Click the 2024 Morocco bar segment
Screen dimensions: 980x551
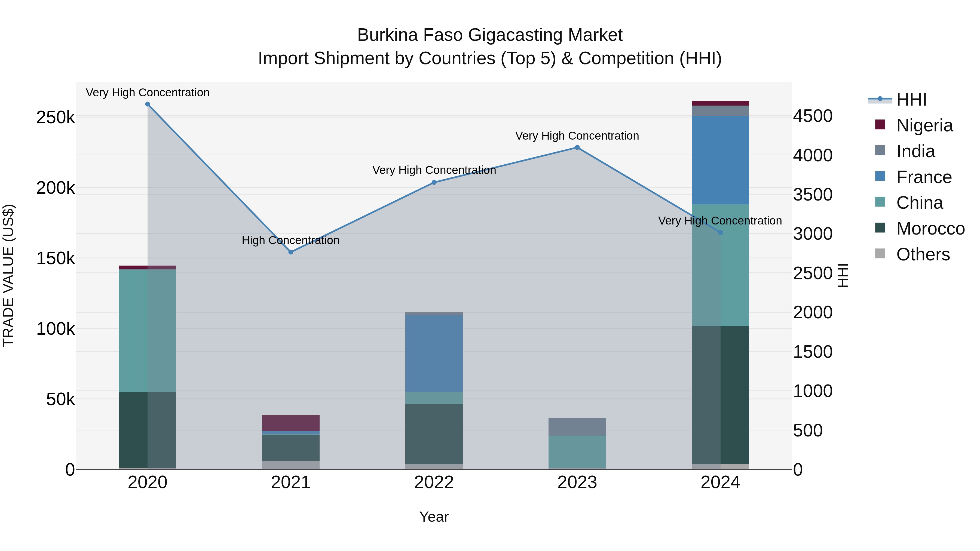pos(720,395)
